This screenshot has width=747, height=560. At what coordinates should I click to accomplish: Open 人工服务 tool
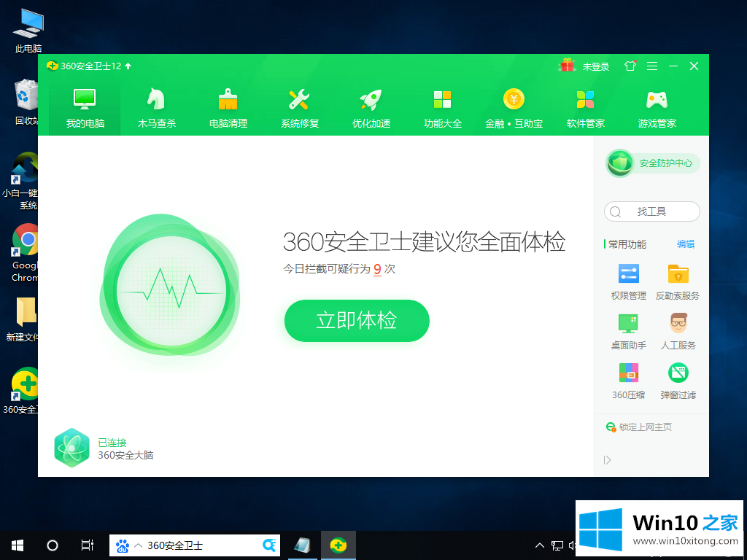point(678,332)
